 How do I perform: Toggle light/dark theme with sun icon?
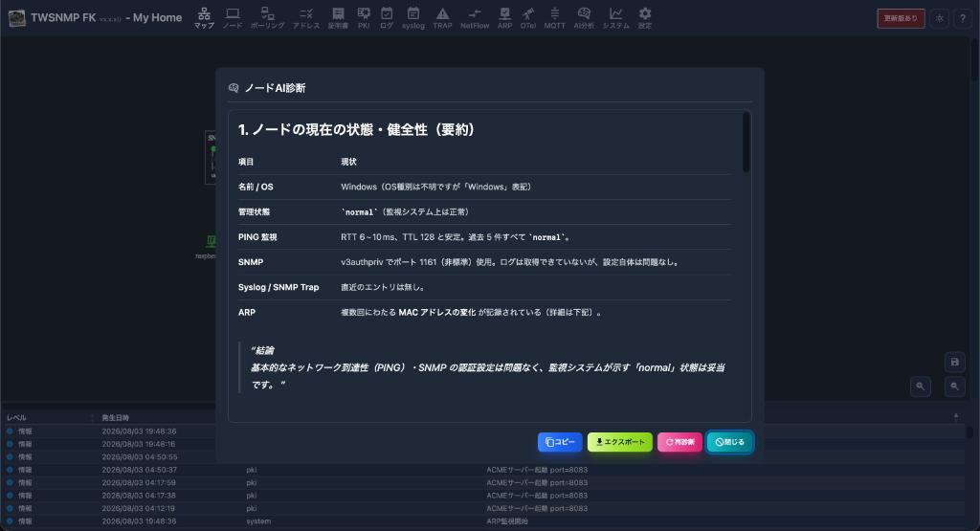coord(940,18)
